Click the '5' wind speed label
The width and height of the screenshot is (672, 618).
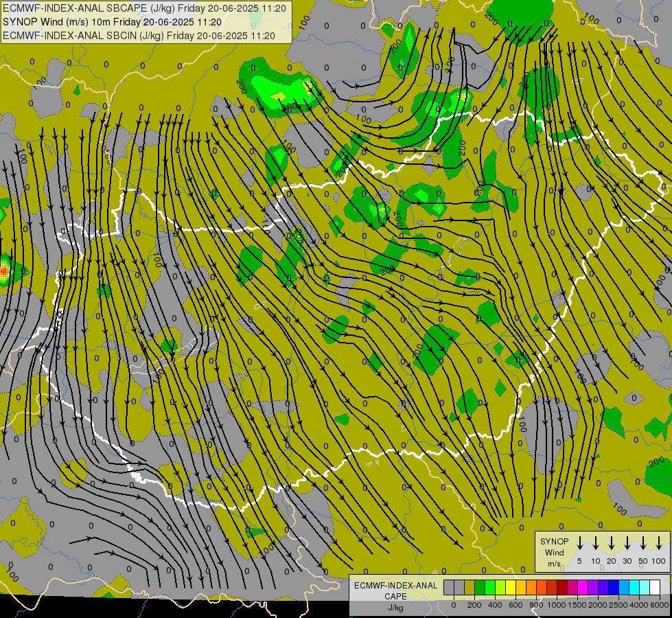pyautogui.click(x=579, y=561)
